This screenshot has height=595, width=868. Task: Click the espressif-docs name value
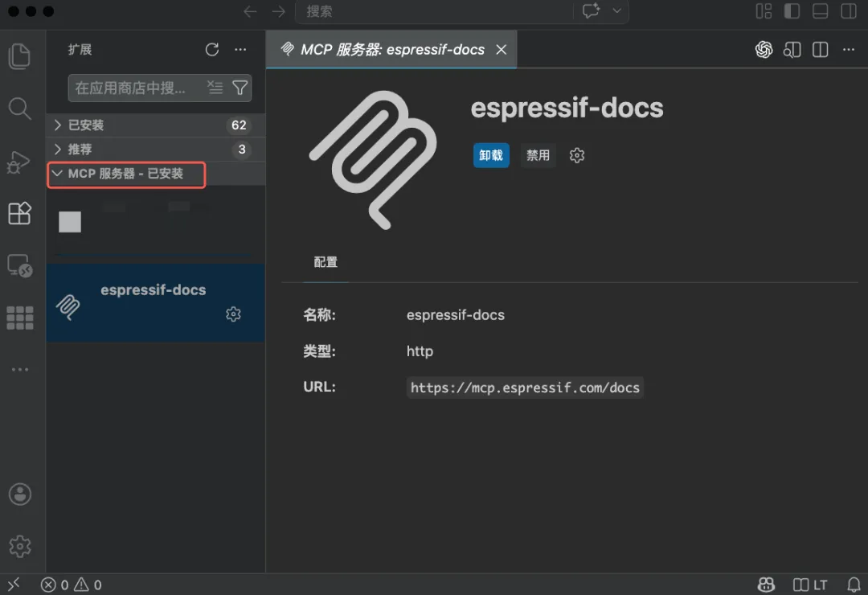(456, 314)
